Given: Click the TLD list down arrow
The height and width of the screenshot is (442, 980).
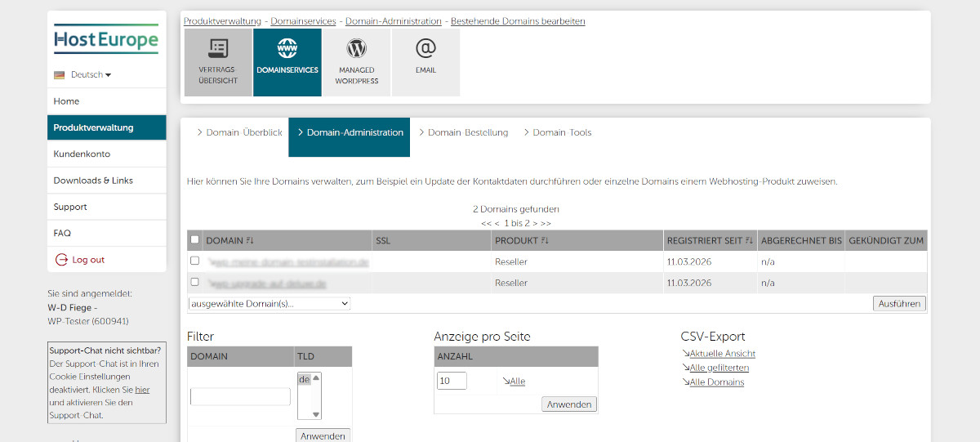Looking at the screenshot, I should [317, 414].
